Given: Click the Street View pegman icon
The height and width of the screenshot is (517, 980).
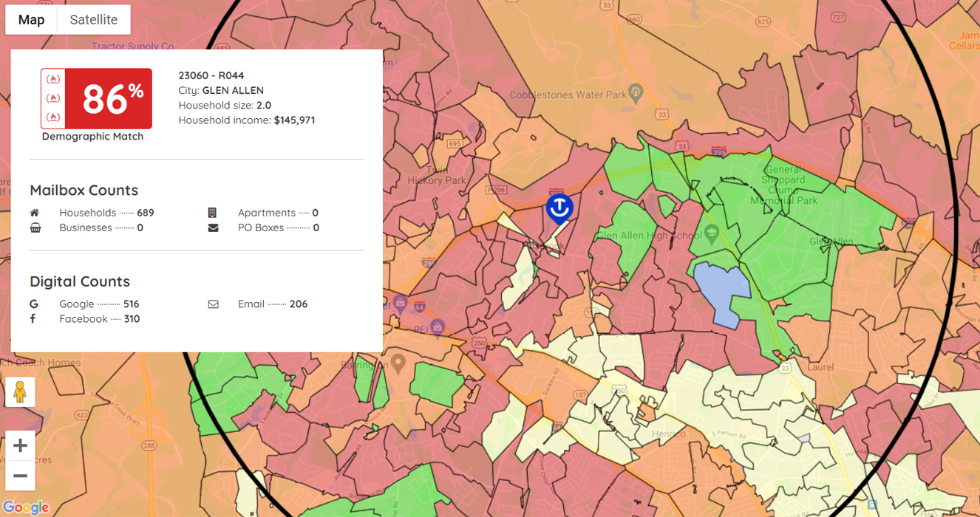Looking at the screenshot, I should click(x=20, y=392).
